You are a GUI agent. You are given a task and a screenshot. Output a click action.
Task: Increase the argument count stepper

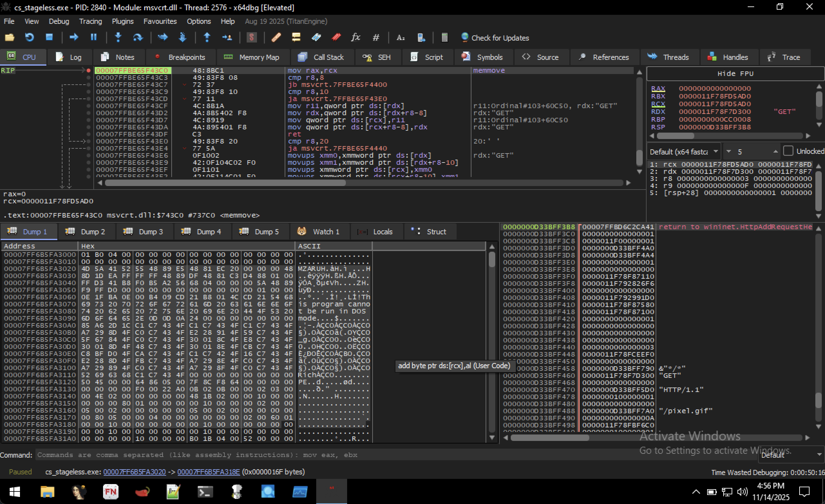coord(775,152)
